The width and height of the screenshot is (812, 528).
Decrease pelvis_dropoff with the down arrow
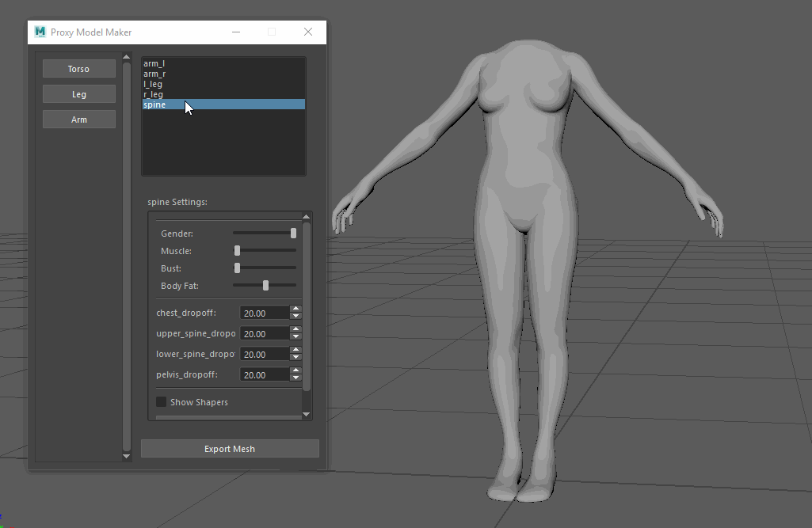295,378
